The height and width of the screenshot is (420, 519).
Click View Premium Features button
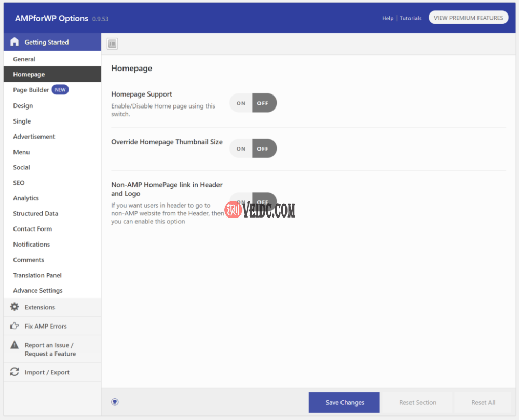(x=468, y=18)
